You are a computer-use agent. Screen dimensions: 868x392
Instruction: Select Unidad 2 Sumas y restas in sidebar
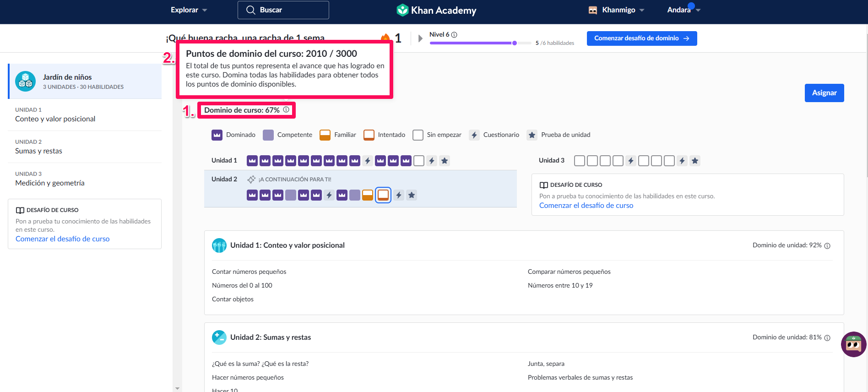(85, 147)
